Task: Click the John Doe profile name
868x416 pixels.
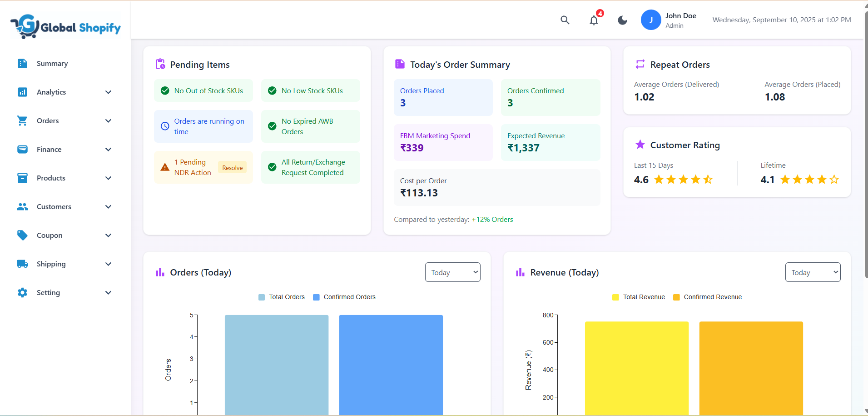Action: 680,15
